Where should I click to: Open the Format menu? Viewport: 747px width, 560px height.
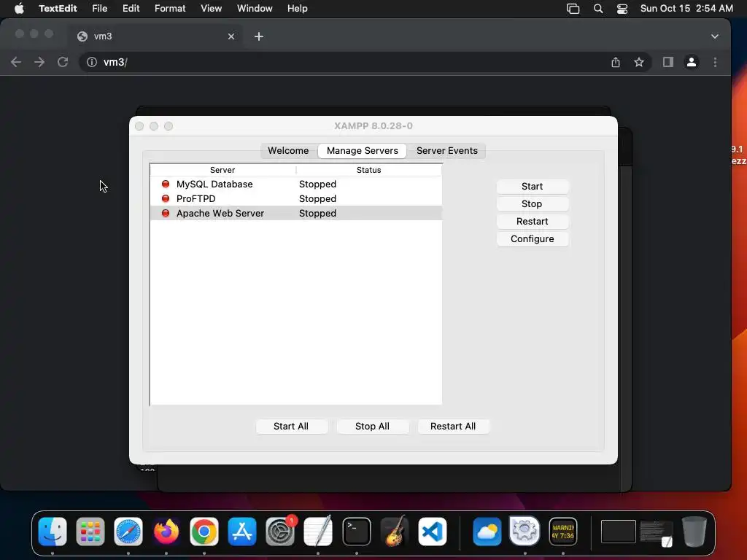coord(170,9)
